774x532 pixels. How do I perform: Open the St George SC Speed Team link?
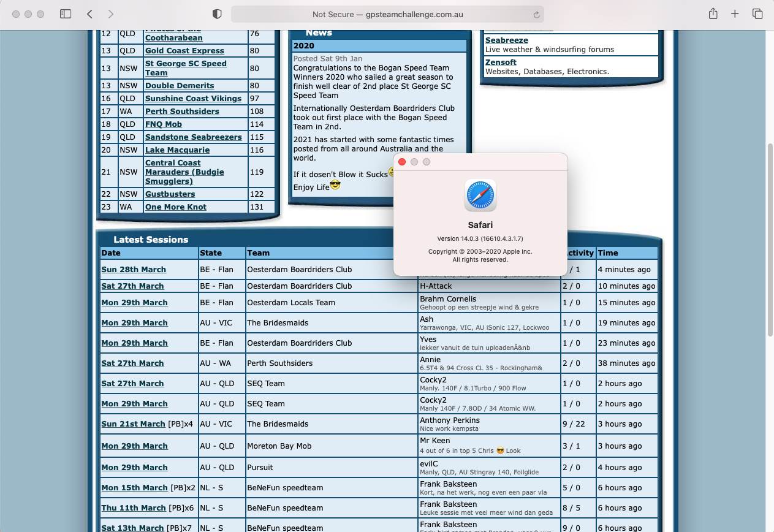pos(186,67)
